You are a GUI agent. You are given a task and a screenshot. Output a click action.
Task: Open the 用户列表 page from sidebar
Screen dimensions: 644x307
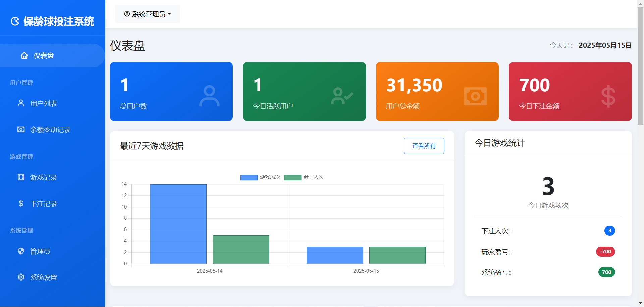(44, 103)
